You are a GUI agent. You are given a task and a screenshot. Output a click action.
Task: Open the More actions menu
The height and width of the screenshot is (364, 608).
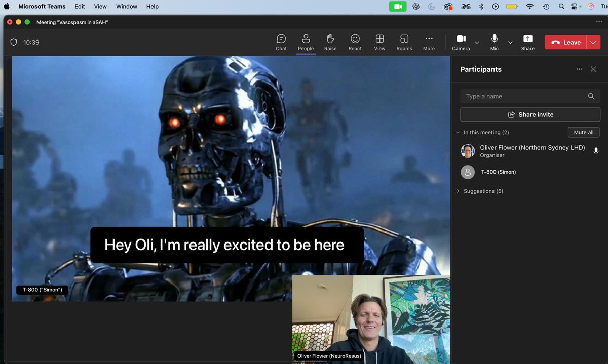coord(429,42)
